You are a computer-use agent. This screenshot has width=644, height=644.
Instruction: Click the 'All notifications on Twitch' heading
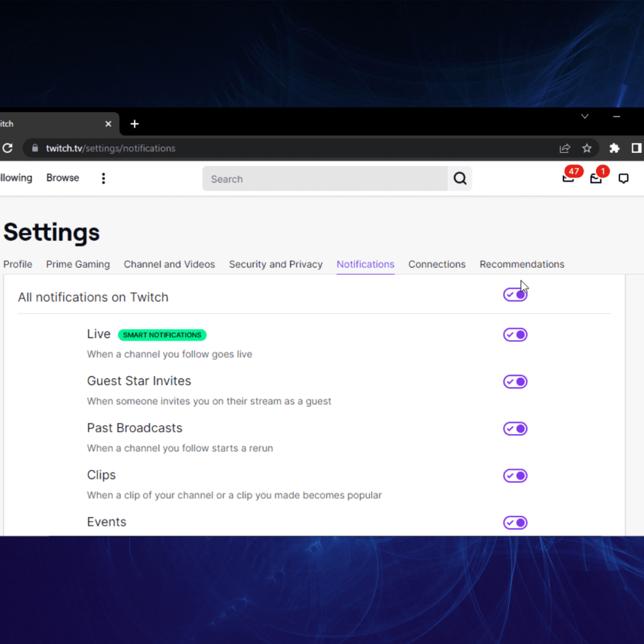click(x=93, y=297)
